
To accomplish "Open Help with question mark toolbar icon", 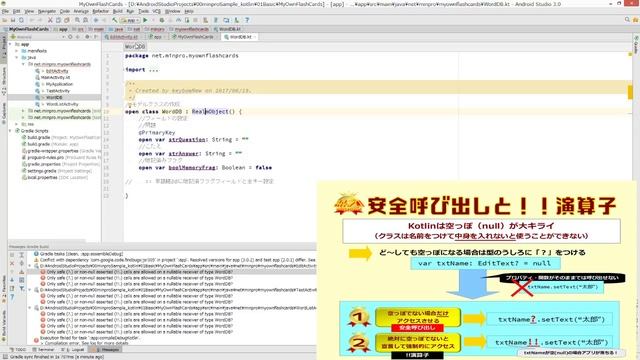I will [247, 20].
